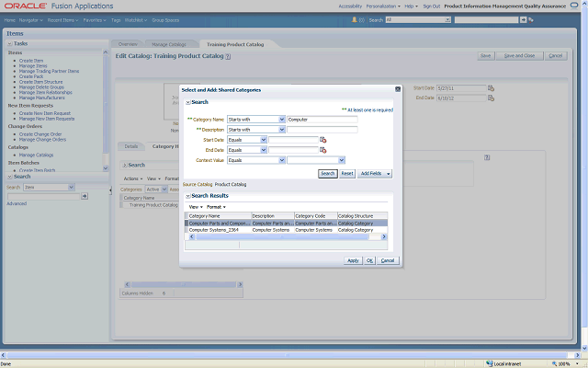This screenshot has width=588, height=368.
Task: Click the left panel search go arrow
Action: pyautogui.click(x=85, y=196)
